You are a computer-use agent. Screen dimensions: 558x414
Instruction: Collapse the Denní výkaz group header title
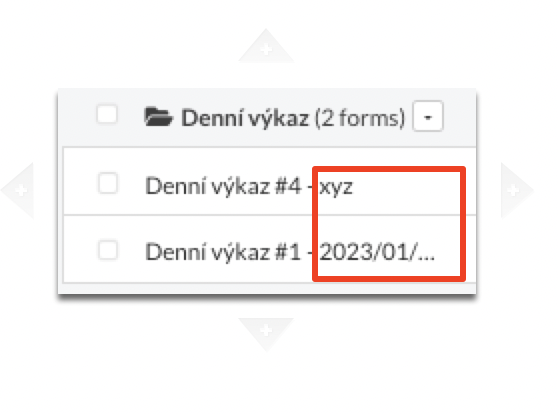click(244, 118)
